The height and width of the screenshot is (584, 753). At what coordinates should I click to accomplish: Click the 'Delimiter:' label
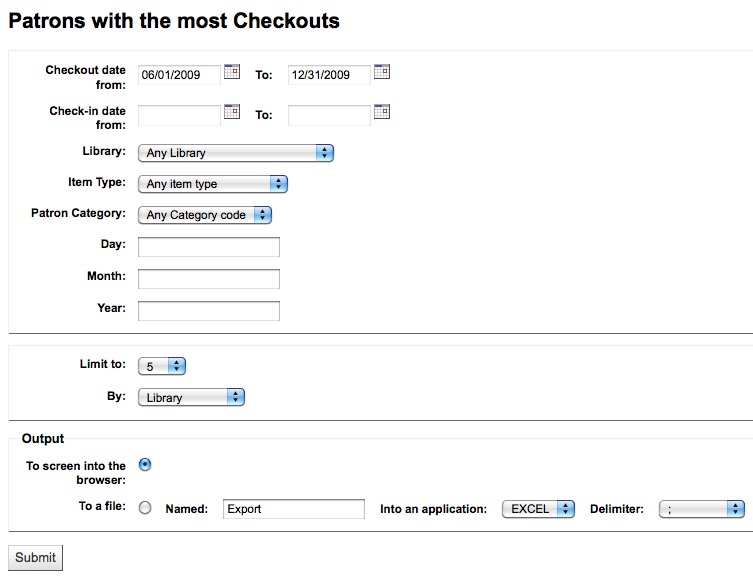coord(617,509)
